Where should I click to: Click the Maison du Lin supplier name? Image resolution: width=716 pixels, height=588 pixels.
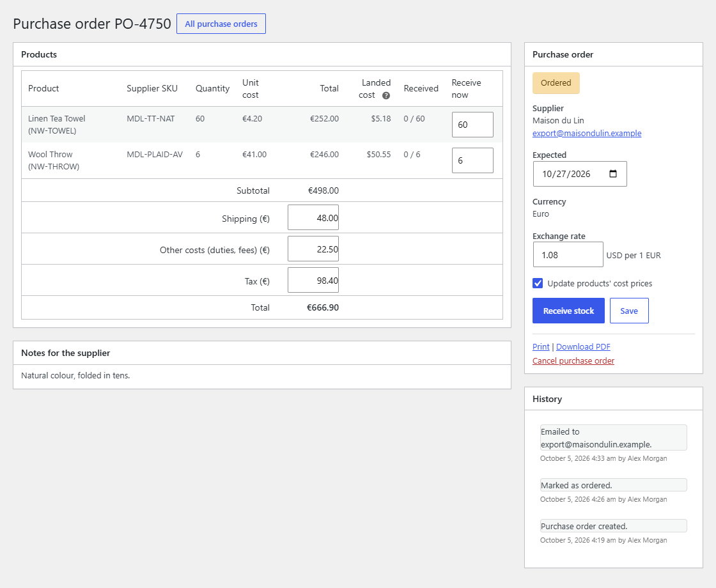[x=558, y=121]
